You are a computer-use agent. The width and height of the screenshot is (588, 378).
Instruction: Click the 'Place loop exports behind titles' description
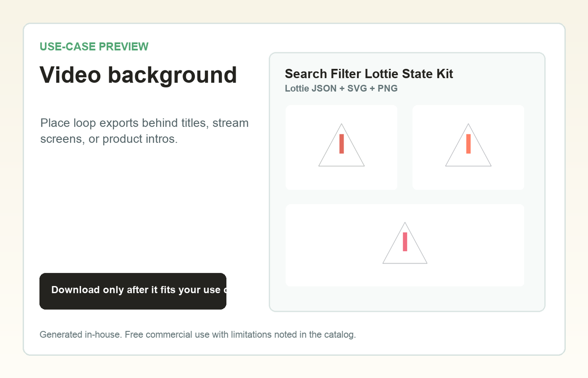click(x=144, y=131)
